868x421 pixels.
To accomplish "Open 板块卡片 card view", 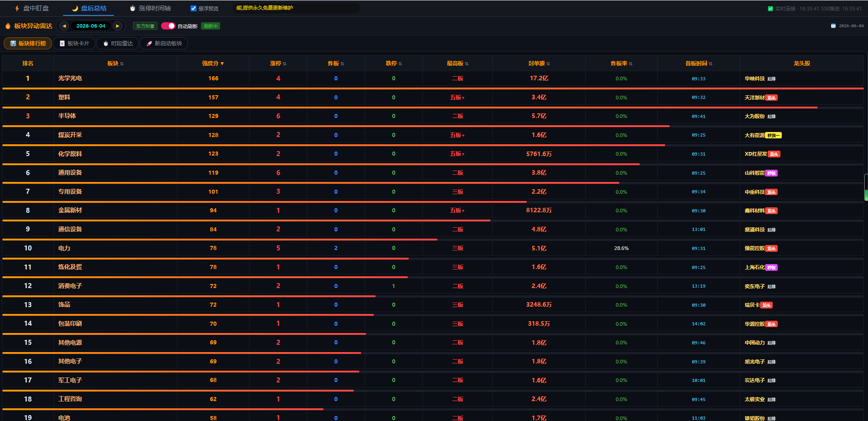I will tap(74, 44).
